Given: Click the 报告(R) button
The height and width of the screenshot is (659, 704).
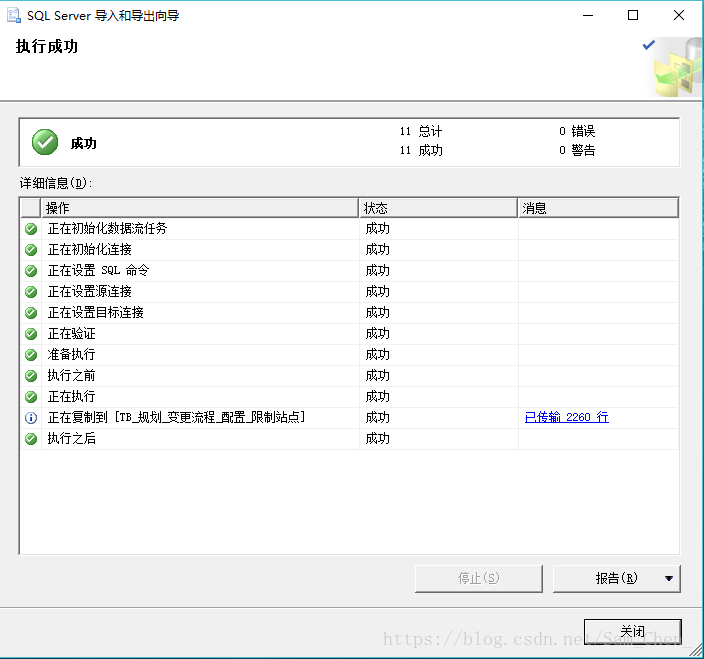Looking at the screenshot, I should point(616,578).
